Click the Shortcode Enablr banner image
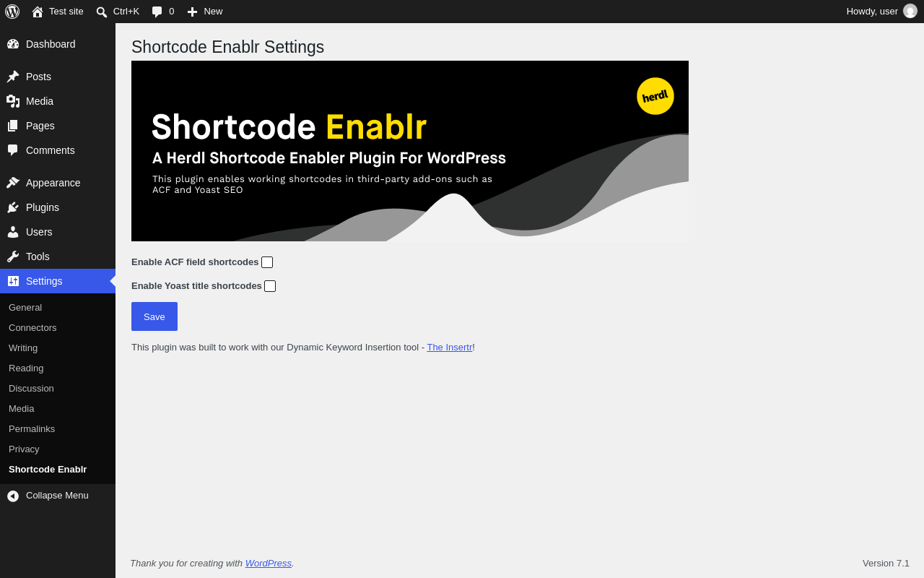 pyautogui.click(x=410, y=151)
